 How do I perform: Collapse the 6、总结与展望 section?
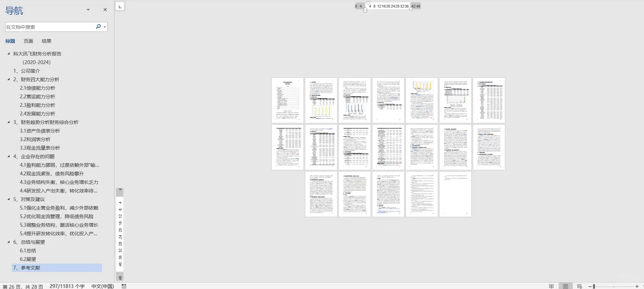[9, 242]
